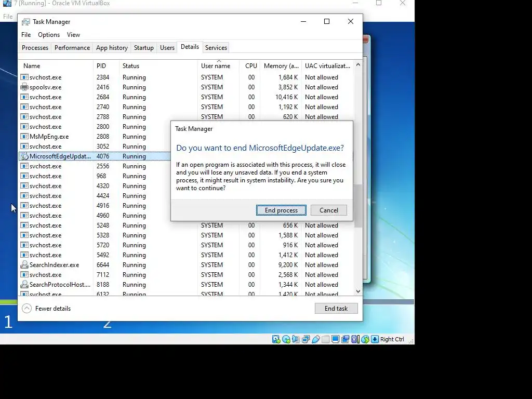
Task: Select the MsMpEng.exe row name
Action: point(49,137)
